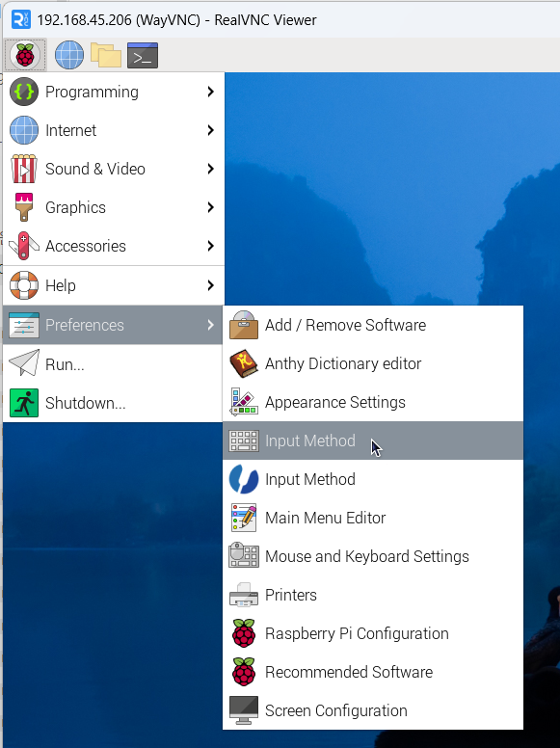This screenshot has height=748, width=560.
Task: Click the Run paper plane icon
Action: (24, 363)
